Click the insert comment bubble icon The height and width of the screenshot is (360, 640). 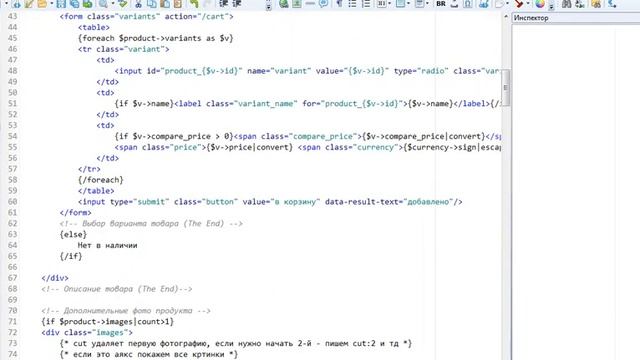click(x=323, y=4)
